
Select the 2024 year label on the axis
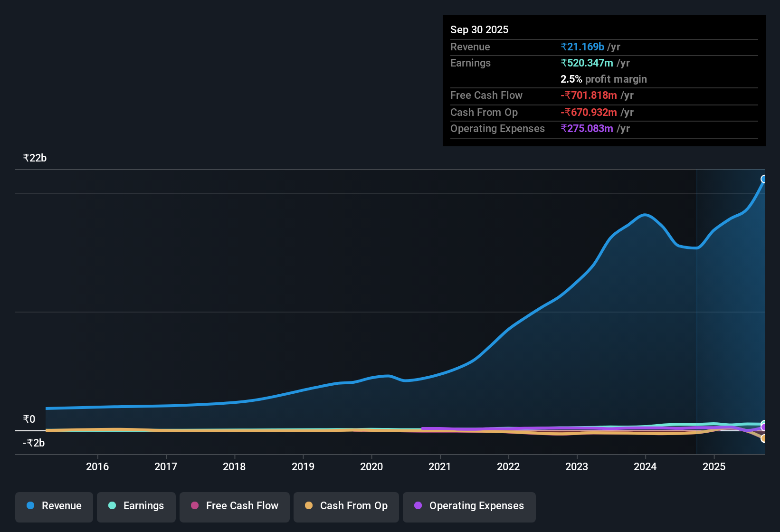(x=645, y=467)
